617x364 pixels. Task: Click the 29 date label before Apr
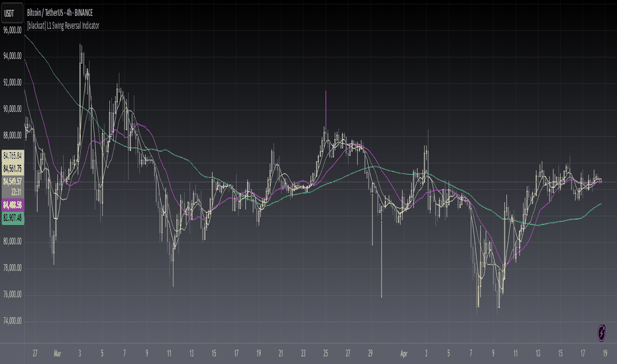coord(370,353)
